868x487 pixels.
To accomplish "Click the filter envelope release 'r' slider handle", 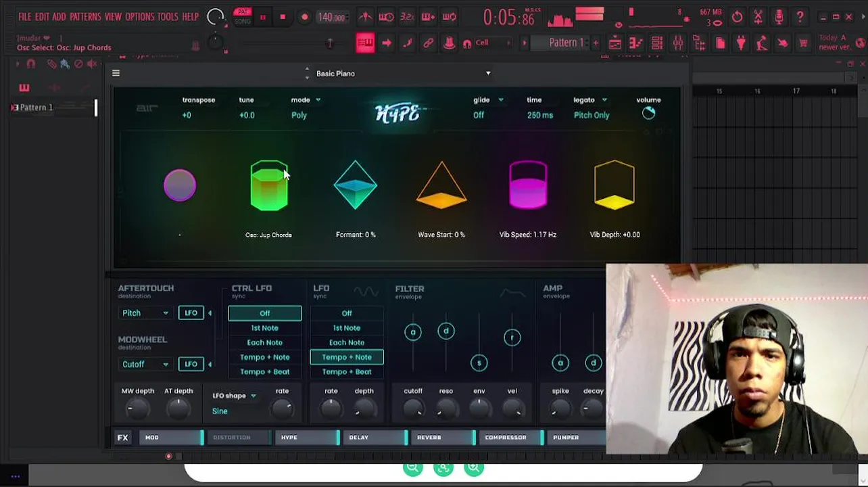I will pos(512,337).
